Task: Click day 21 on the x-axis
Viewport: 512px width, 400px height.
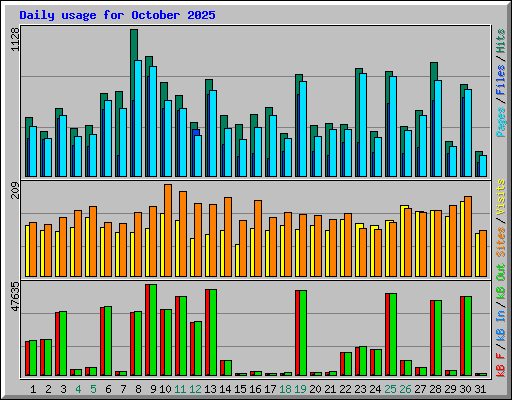Action: [x=330, y=389]
